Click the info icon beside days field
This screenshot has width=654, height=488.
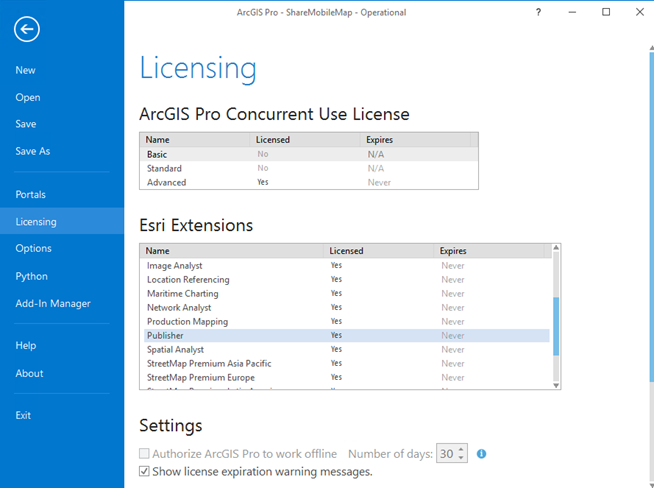[x=481, y=454]
